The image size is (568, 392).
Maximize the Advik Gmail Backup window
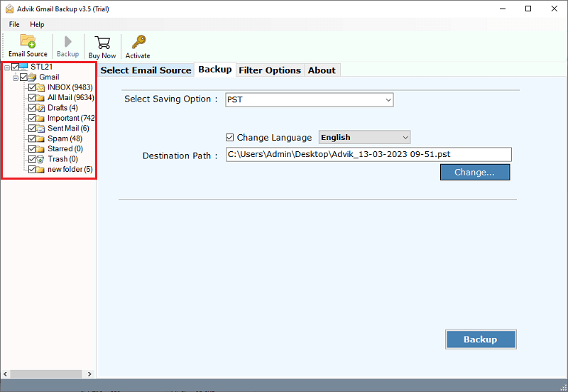pyautogui.click(x=528, y=9)
